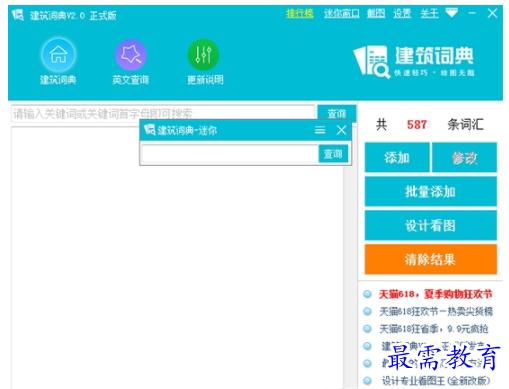
Task: Open the mini window menu icon
Action: (320, 130)
